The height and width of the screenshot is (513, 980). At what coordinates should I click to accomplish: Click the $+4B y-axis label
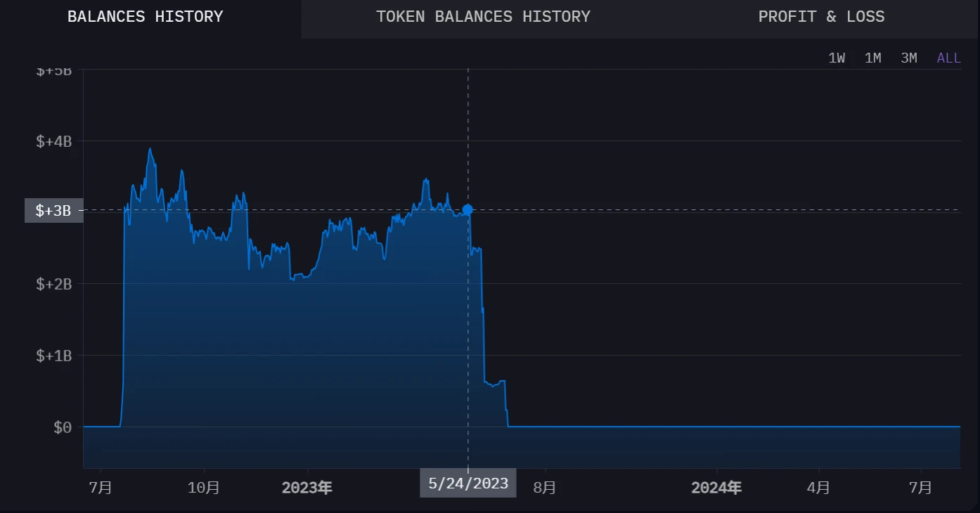[54, 141]
